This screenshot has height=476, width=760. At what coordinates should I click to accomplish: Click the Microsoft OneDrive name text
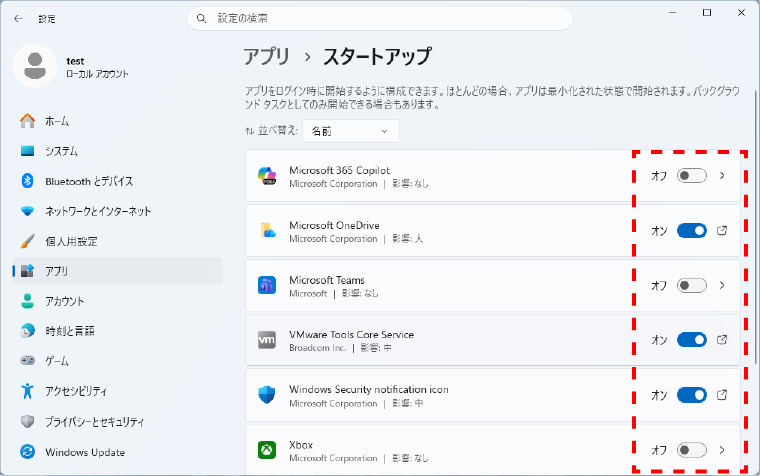coord(334,225)
